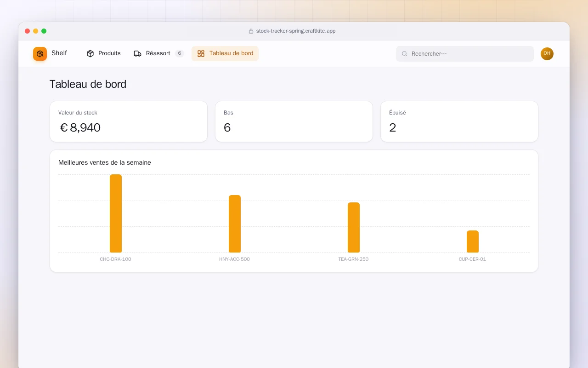This screenshot has height=368, width=588.
Task: Click the URL stock-tracker-spring.craftkite.app
Action: click(x=296, y=31)
